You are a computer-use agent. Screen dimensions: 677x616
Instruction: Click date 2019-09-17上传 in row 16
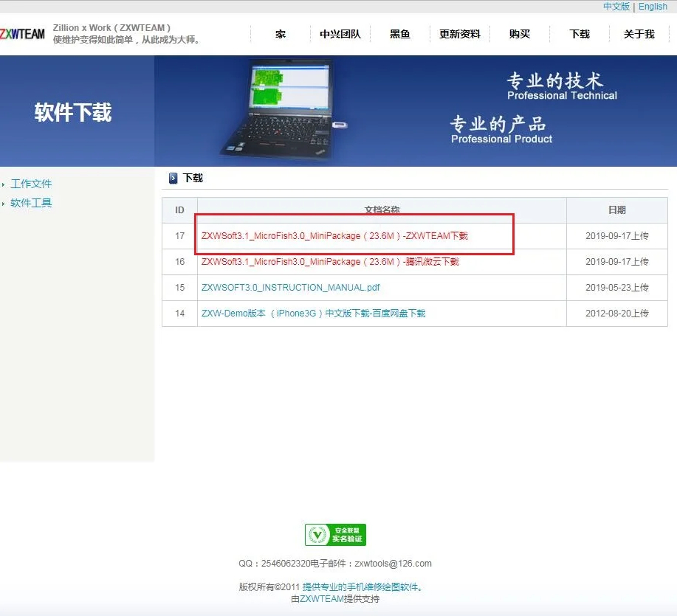click(617, 262)
